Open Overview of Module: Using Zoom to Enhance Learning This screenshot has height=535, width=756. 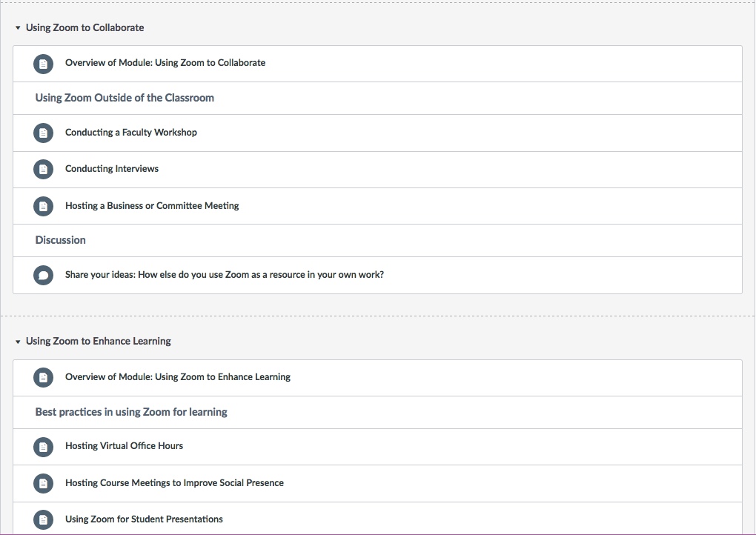click(x=177, y=377)
